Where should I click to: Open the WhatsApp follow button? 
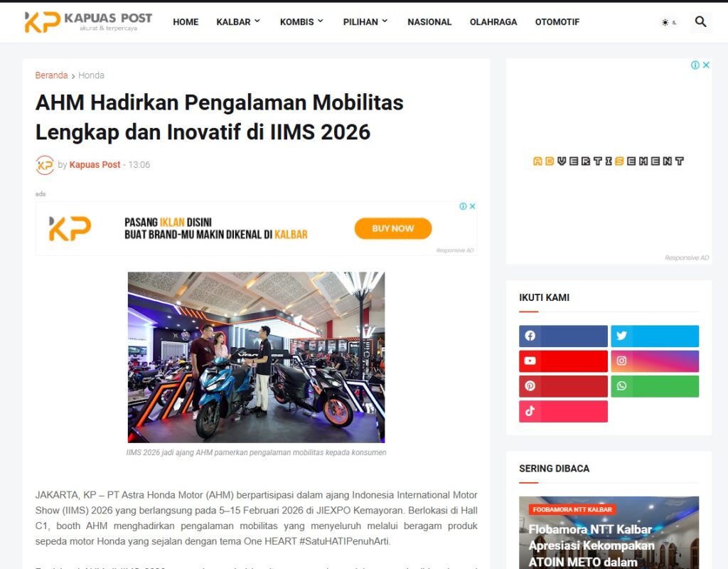coord(655,386)
